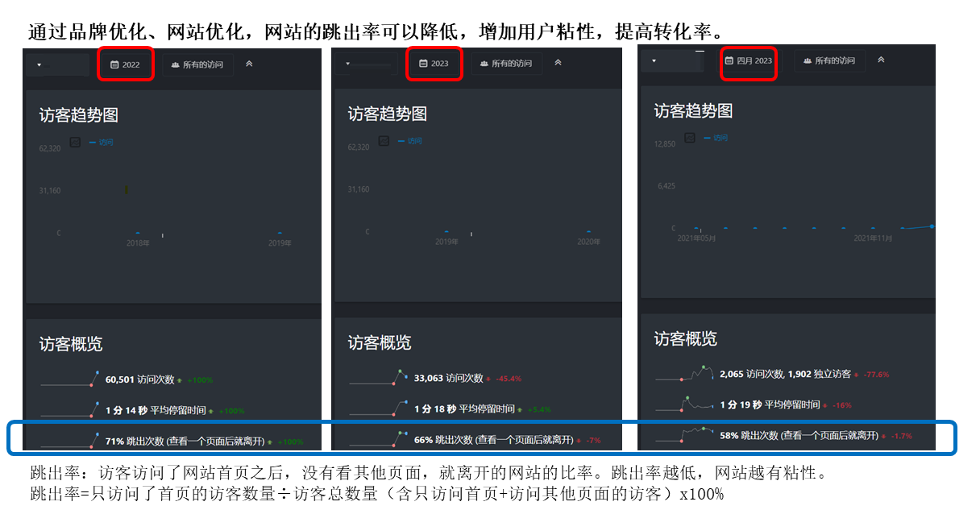980x510 pixels.
Task: Click the -77.6% evolution value
Action: [876, 375]
